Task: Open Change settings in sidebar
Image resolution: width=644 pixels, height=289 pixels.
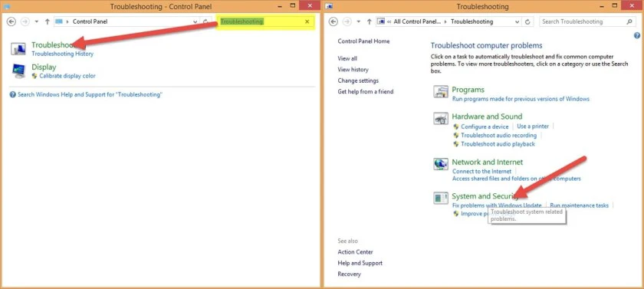Action: [358, 80]
